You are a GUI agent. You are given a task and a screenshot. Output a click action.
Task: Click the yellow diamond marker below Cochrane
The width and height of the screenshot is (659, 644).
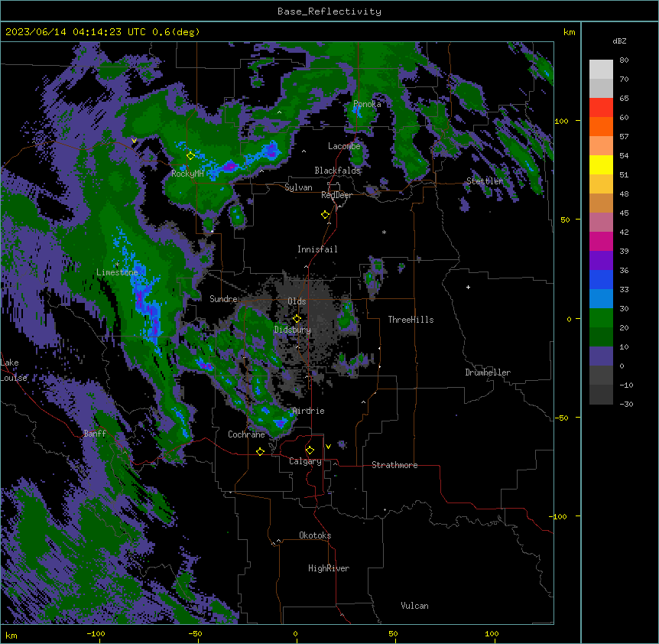(x=260, y=451)
